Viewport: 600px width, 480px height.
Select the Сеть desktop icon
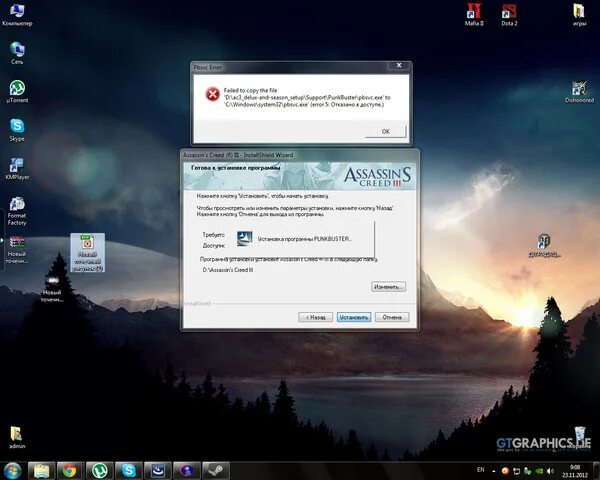17,53
